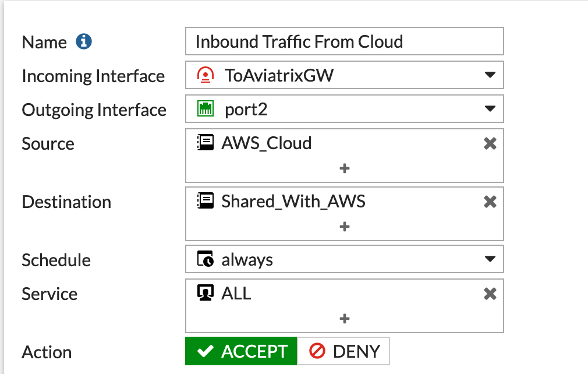Remove Shared_With_AWS from Destination
The image size is (588, 374).
(490, 202)
